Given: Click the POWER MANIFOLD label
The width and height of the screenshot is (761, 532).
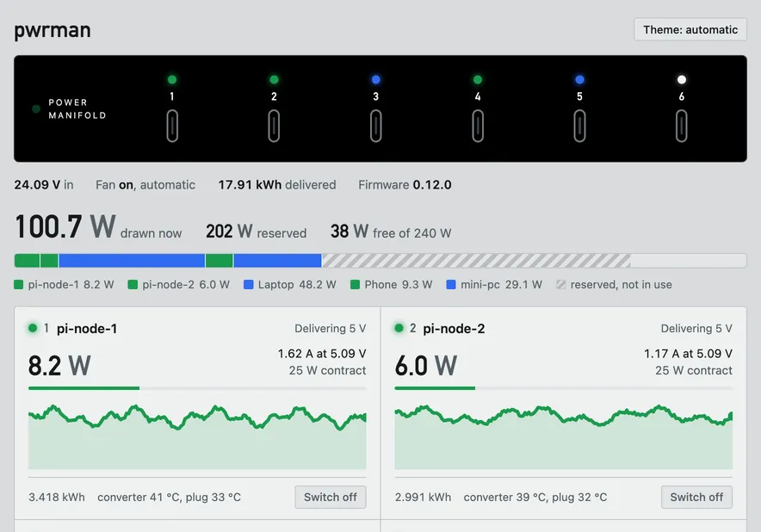Looking at the screenshot, I should (x=77, y=108).
